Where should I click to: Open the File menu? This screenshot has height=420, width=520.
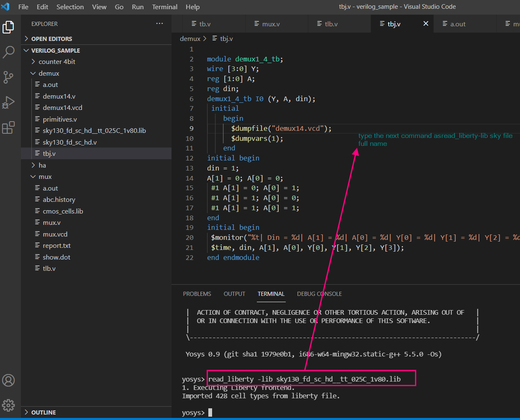pos(23,7)
